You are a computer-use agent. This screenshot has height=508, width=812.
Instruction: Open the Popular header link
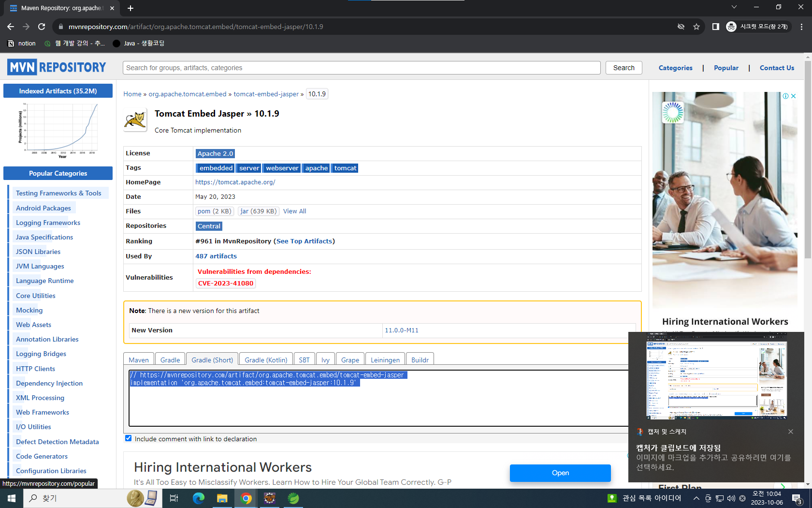[726, 68]
